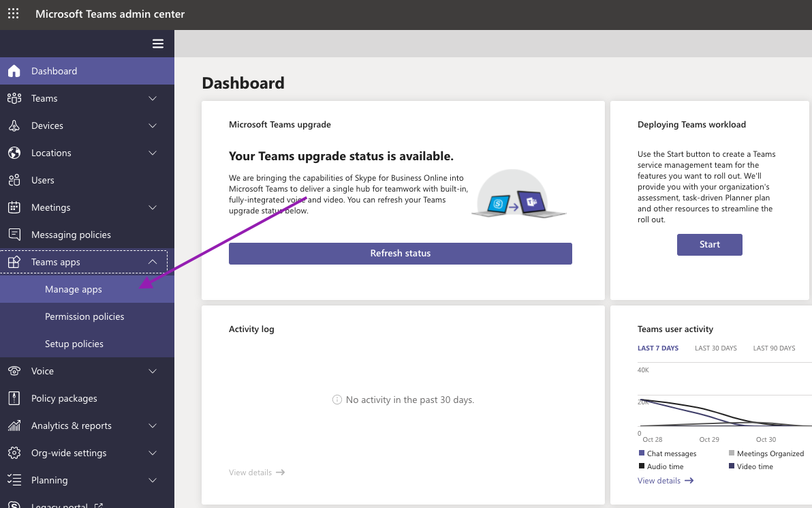The height and width of the screenshot is (508, 812).
Task: Click the Meetings Organized legend swatch
Action: [732, 453]
